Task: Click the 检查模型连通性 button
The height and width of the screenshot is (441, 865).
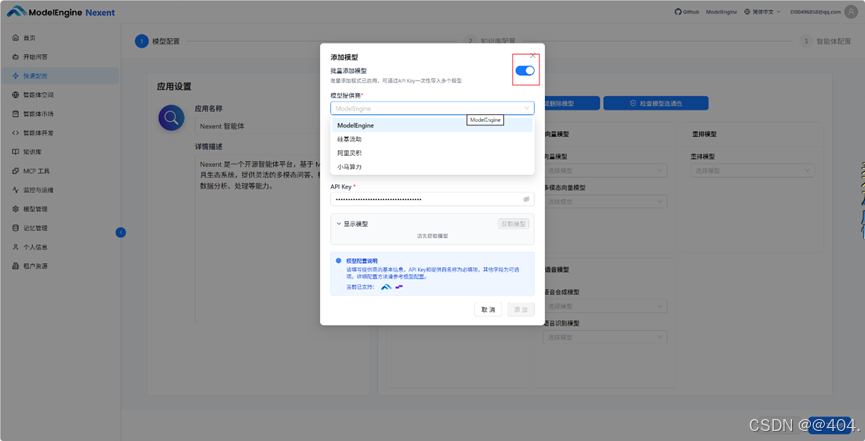Action: point(655,103)
